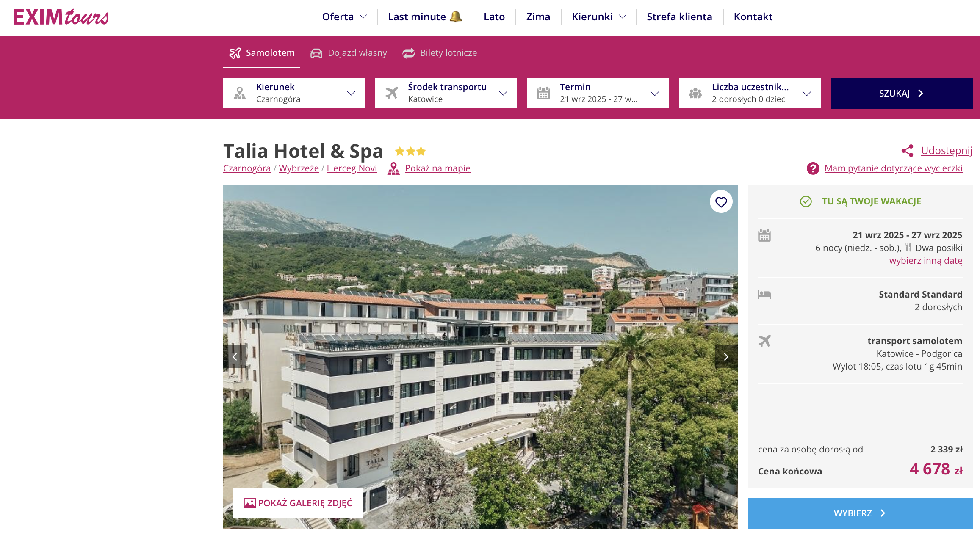Add hotel to favorites with heart icon
Viewport: 980px width, 535px height.
721,202
